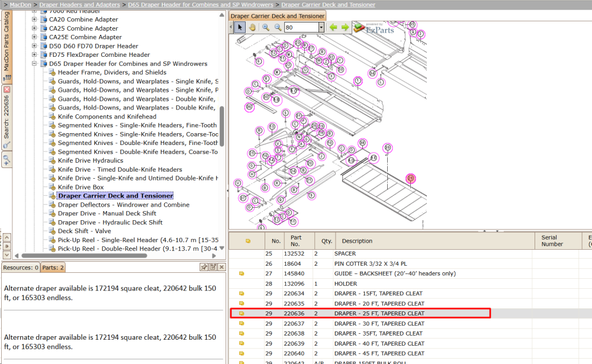Collapse the D65 Draper Header node
This screenshot has width=592, height=364.
[34, 63]
